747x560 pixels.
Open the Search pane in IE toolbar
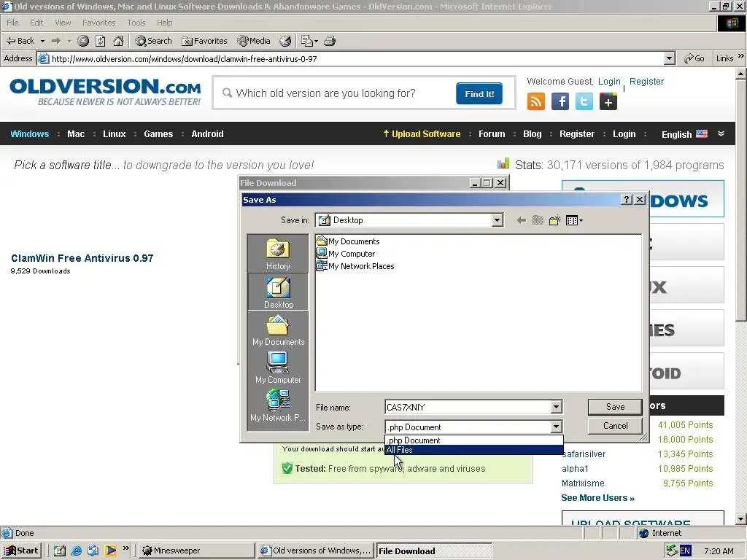pos(153,41)
